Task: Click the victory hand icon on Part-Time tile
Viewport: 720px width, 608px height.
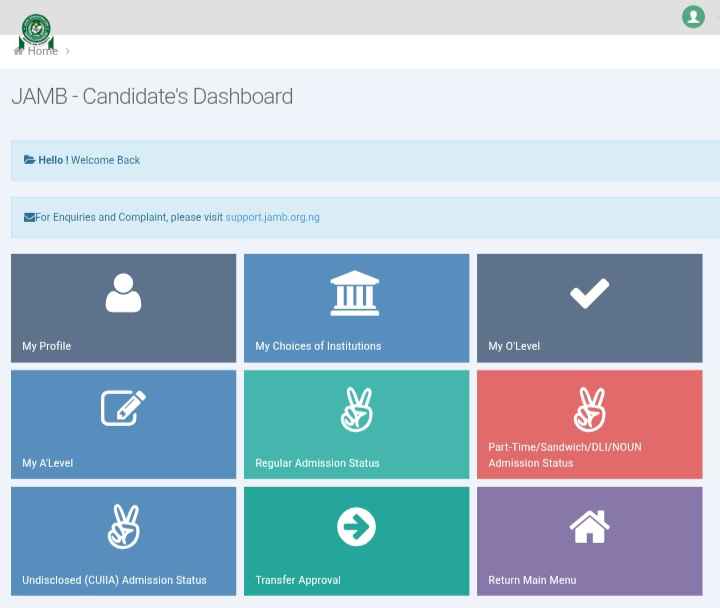Action: pos(589,409)
